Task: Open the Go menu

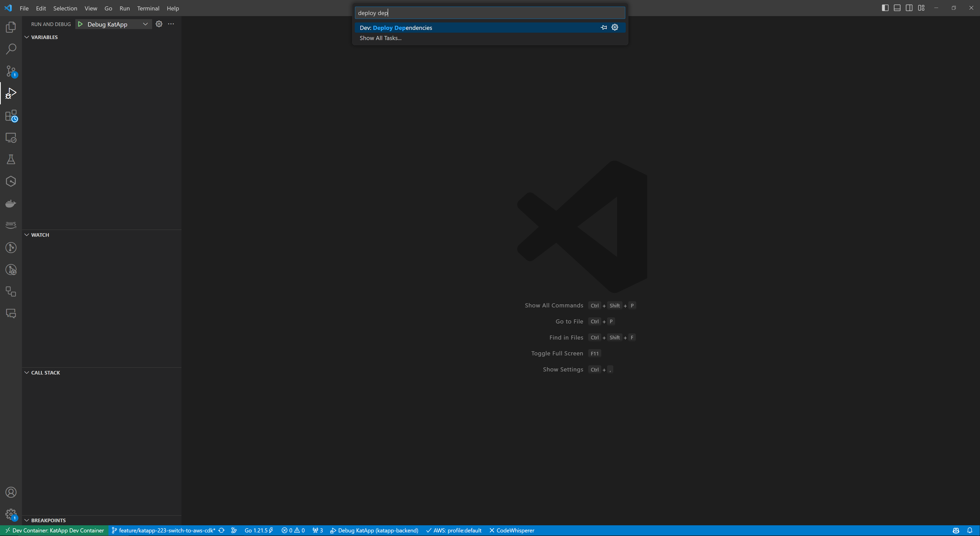Action: tap(108, 8)
